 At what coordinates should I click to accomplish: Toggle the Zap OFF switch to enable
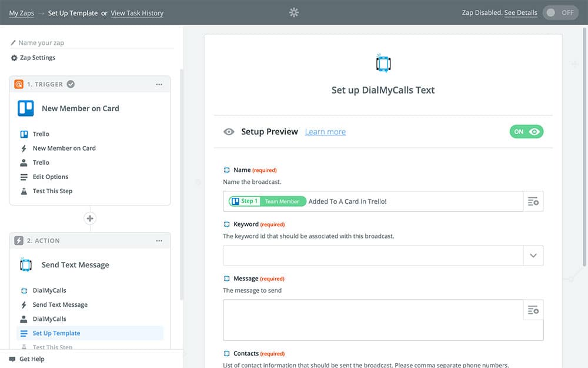(560, 13)
